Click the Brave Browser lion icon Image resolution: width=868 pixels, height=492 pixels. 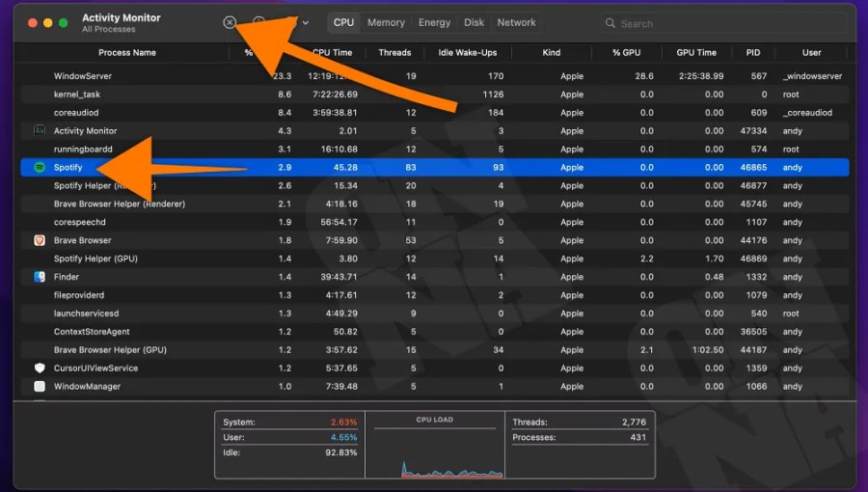[40, 240]
